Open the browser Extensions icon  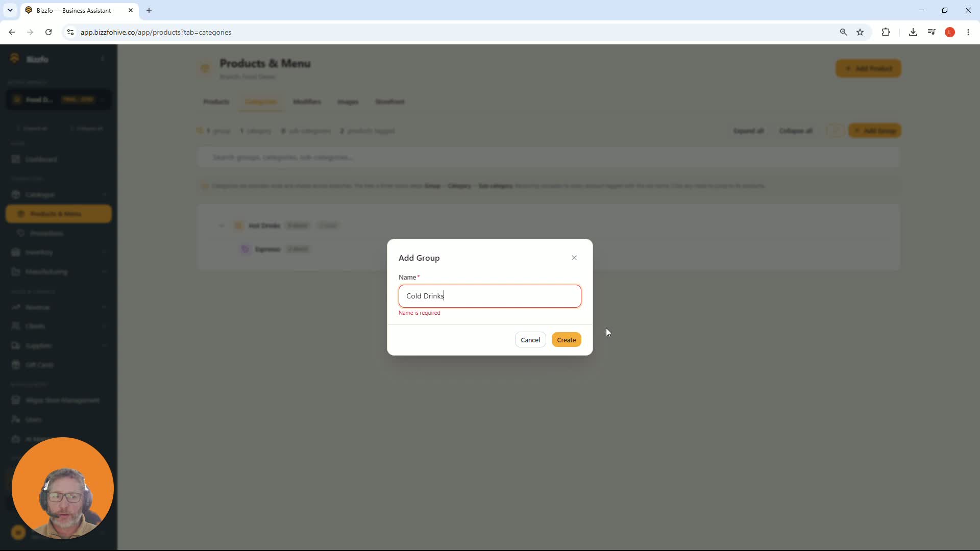(x=886, y=32)
